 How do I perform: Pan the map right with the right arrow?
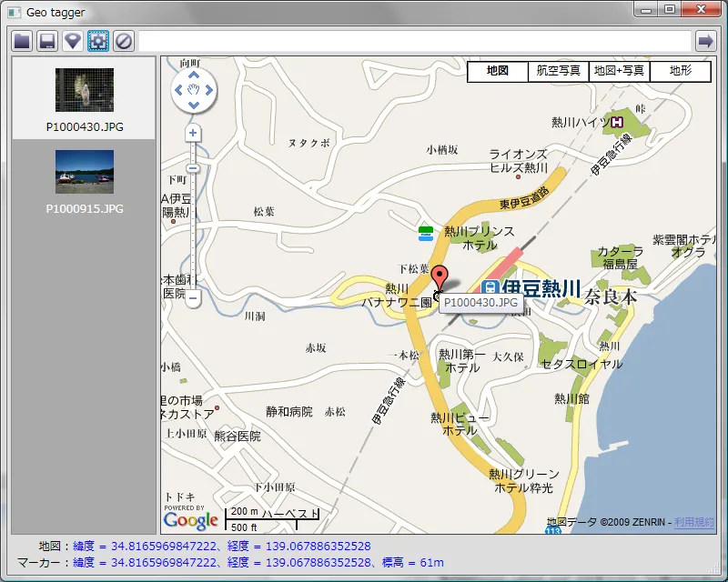click(x=208, y=90)
